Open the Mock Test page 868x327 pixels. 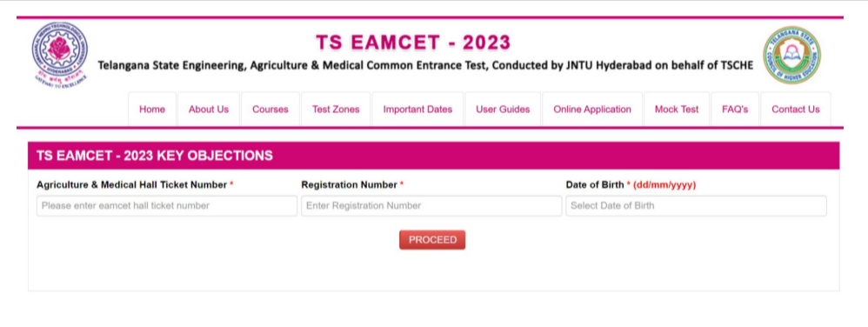677,110
